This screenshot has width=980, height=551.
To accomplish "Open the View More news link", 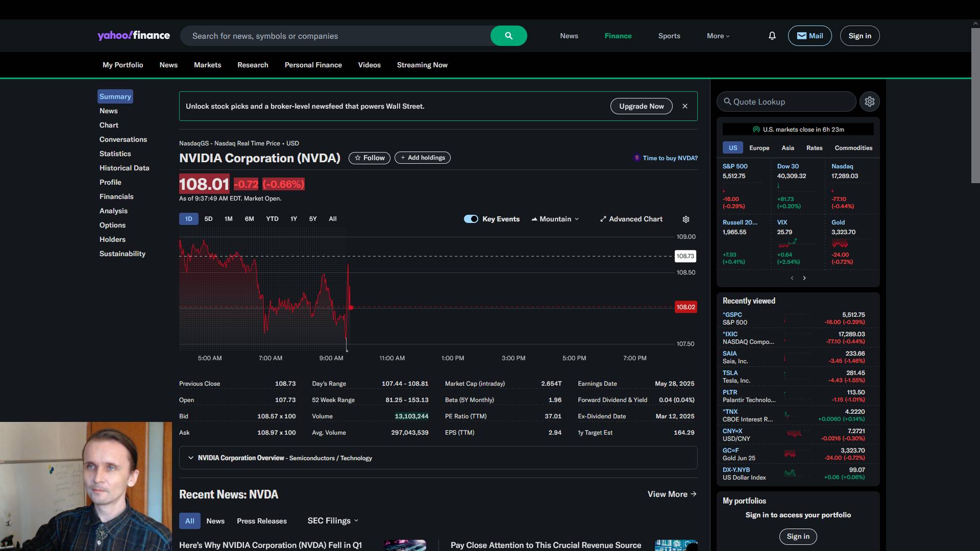I will (x=672, y=494).
